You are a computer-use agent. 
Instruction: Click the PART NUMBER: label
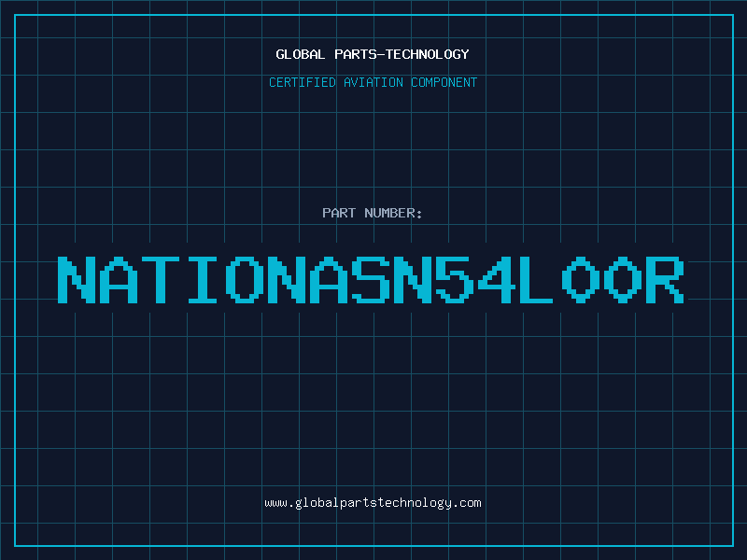372,213
